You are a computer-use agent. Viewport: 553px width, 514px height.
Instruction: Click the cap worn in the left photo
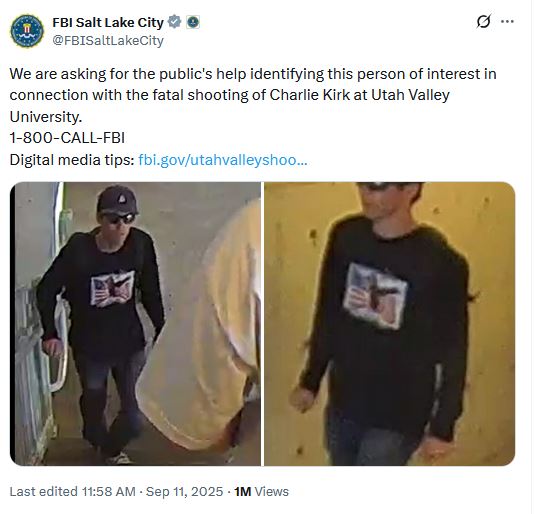pos(117,200)
